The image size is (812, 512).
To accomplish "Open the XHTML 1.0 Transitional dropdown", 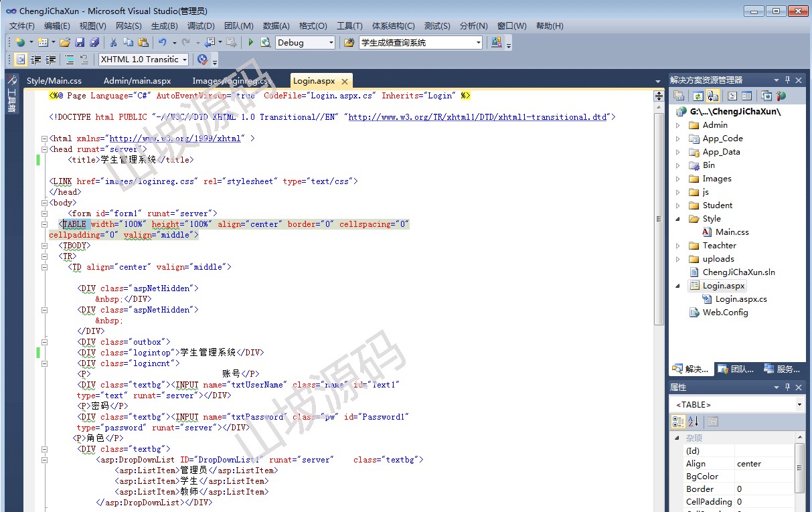I will click(x=184, y=60).
